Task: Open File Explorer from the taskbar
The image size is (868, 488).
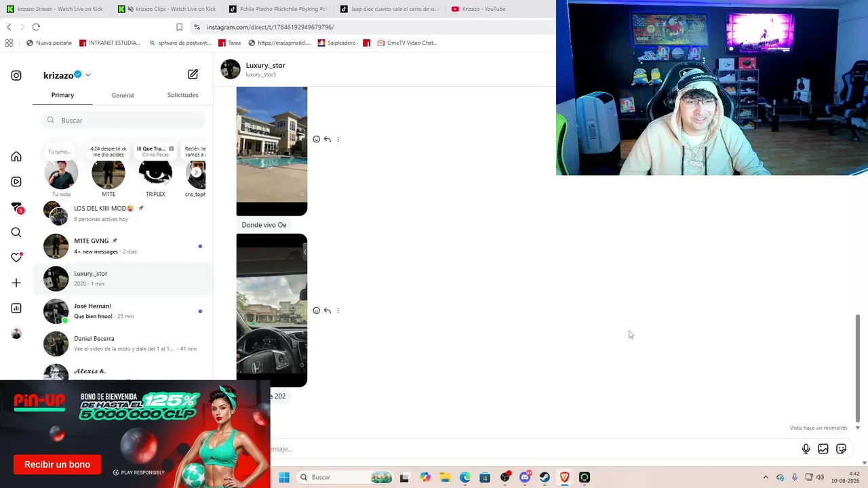Action: click(445, 477)
